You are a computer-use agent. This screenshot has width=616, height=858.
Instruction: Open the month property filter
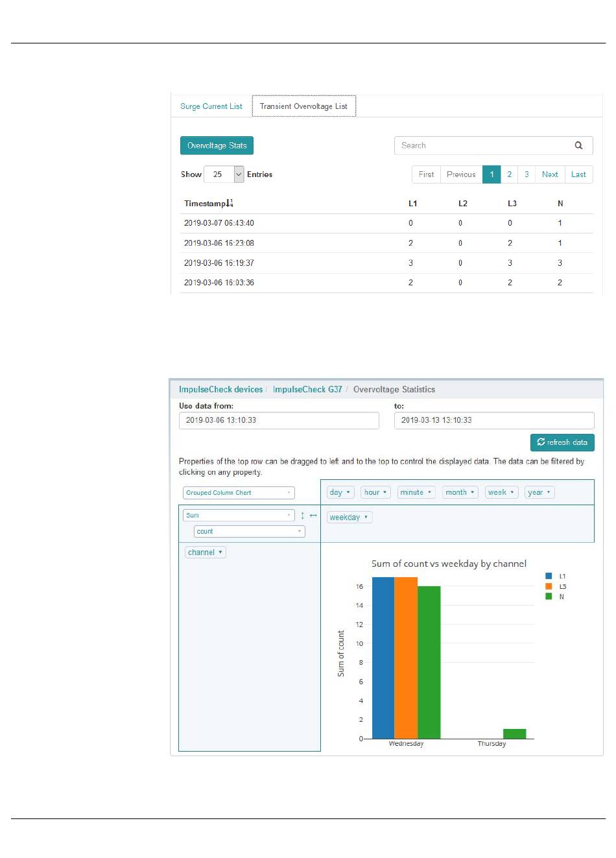point(460,492)
